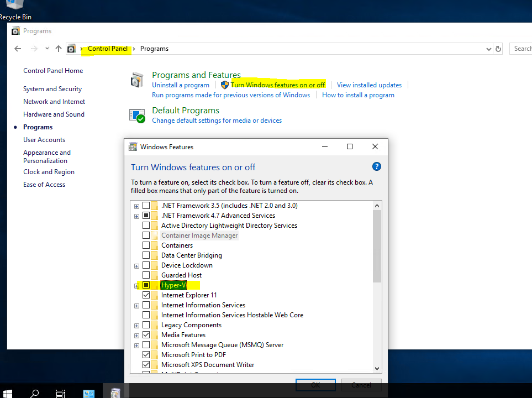Uncheck Microsoft XPS Document Writer checkbox
The width and height of the screenshot is (532, 398).
click(x=146, y=364)
